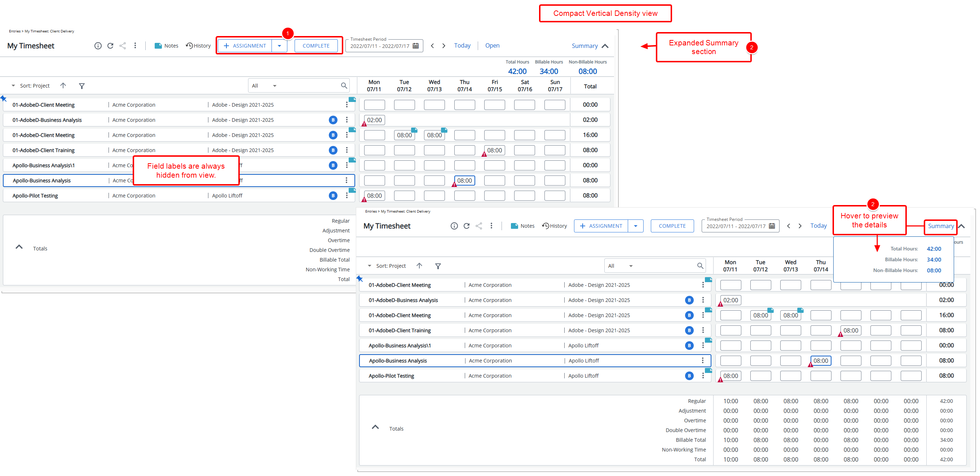Open the calendar picker in upper Timesheet Period field
The width and height of the screenshot is (980, 476).
tap(416, 46)
